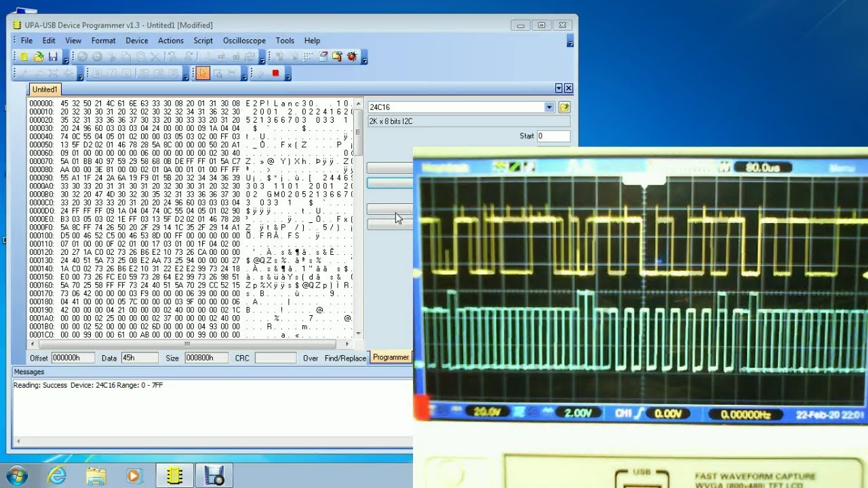This screenshot has width=868, height=488.
Task: Click the Open file folder icon
Action: (x=39, y=57)
